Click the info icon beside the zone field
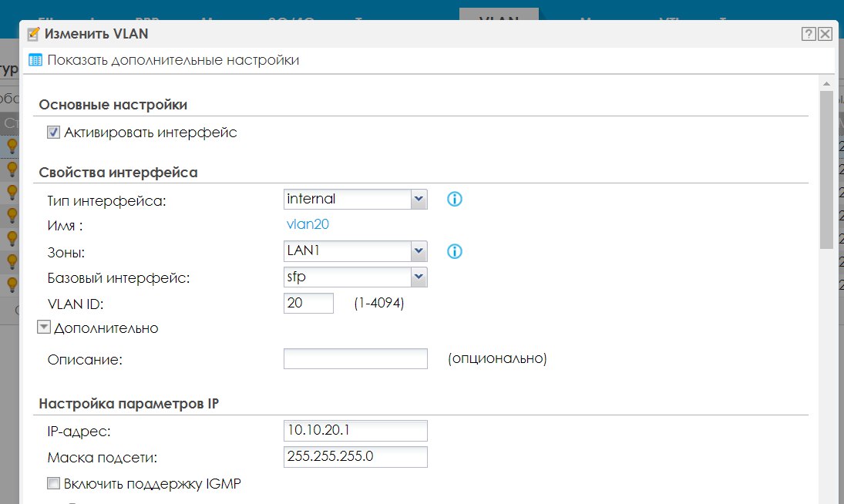The width and height of the screenshot is (844, 504). 454,251
